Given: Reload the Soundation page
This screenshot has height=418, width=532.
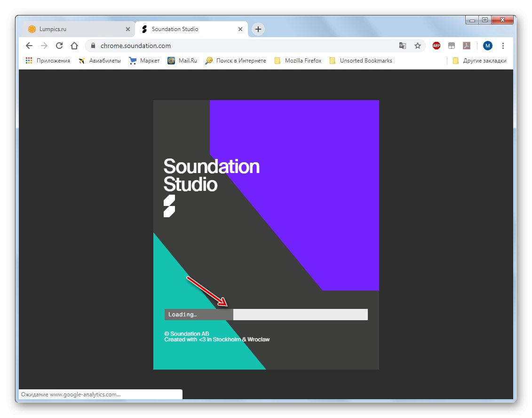Looking at the screenshot, I should pos(59,46).
